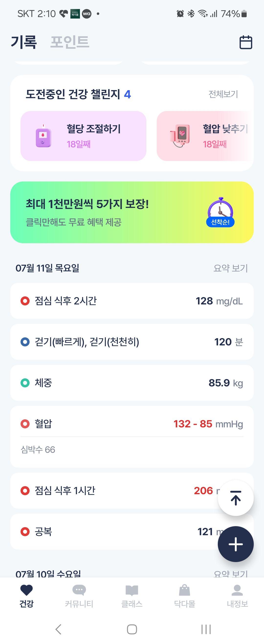This screenshot has width=264, height=644.
Task: Select the 기록 tab
Action: [x=24, y=42]
